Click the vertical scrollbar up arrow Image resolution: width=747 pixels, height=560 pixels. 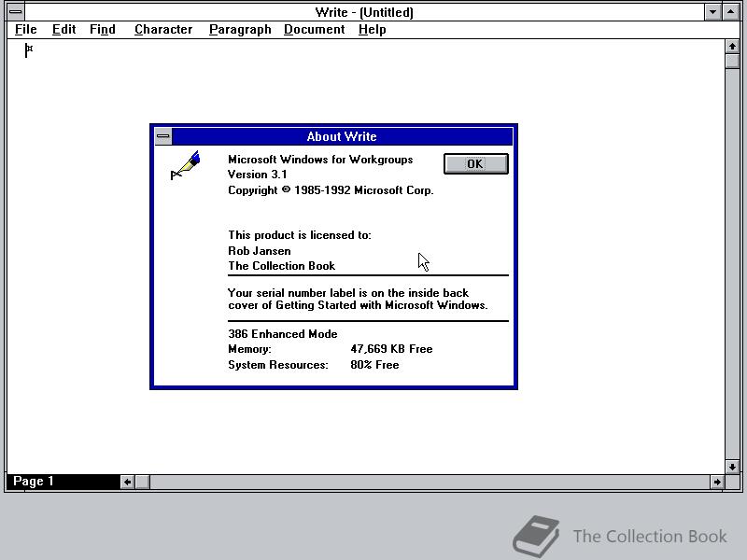tap(732, 47)
